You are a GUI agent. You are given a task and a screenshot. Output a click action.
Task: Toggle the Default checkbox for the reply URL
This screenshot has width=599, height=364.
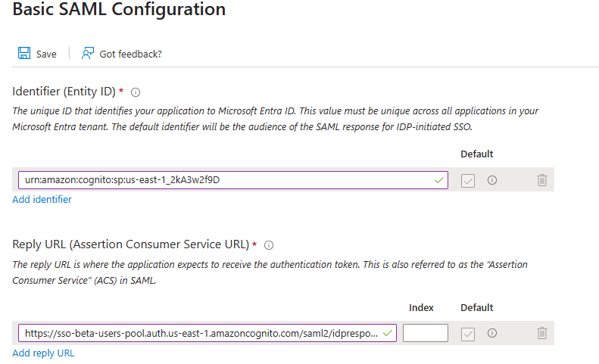tap(468, 334)
